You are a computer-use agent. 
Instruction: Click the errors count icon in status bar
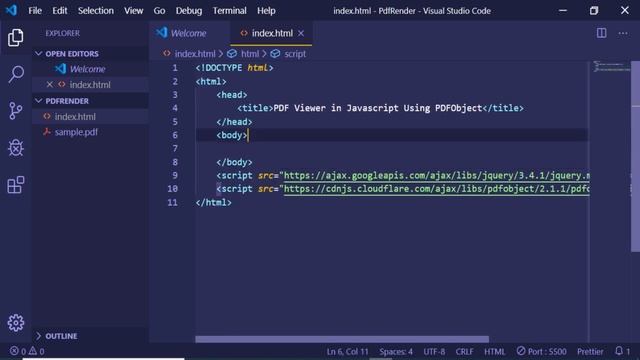pyautogui.click(x=14, y=351)
